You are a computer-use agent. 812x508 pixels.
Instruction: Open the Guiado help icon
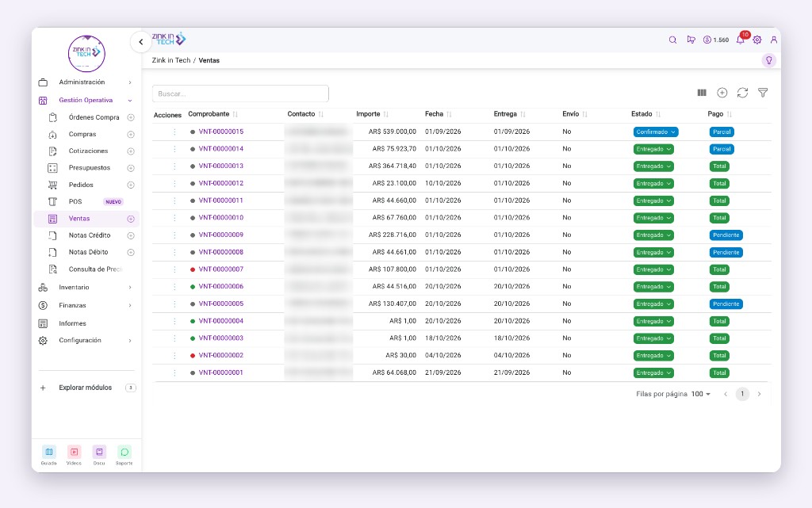tap(48, 452)
